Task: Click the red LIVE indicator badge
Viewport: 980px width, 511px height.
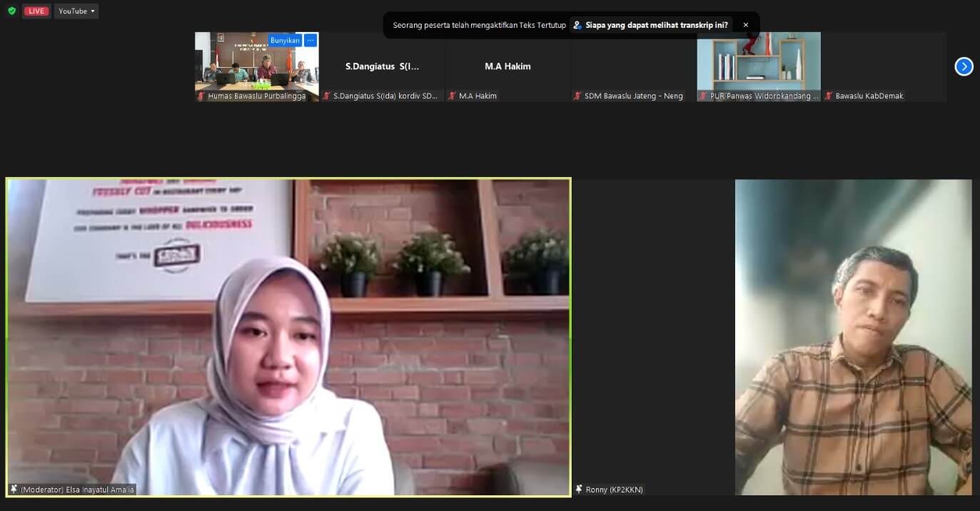Action: point(36,11)
